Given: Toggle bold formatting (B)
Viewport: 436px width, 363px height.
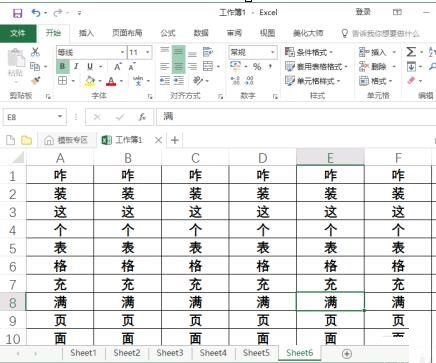Looking at the screenshot, I should pos(62,66).
